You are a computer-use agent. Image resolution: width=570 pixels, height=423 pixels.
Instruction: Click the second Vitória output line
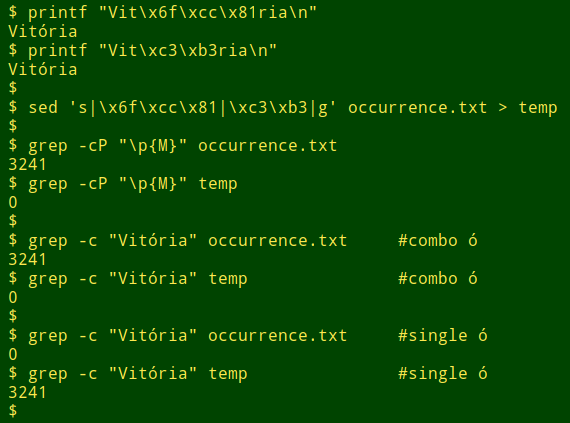[x=43, y=69]
